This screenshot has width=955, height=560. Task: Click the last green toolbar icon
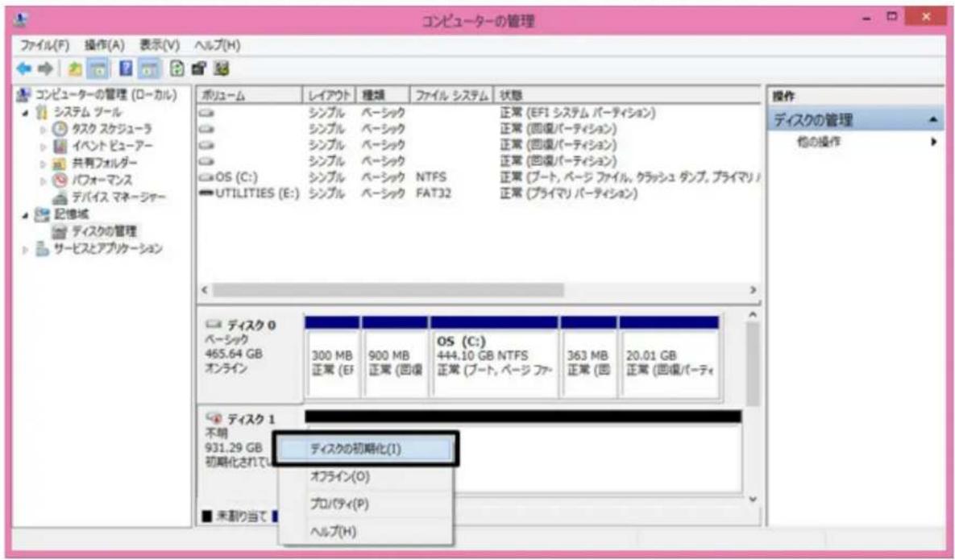[222, 68]
